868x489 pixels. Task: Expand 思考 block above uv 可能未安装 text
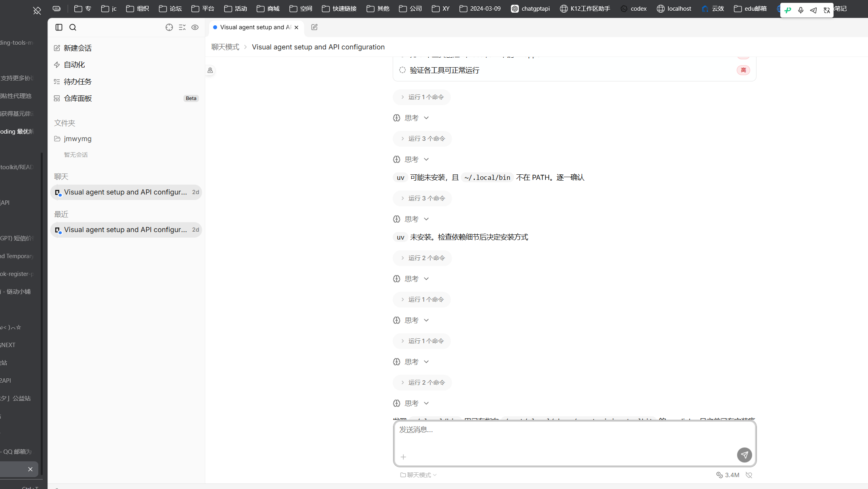pos(411,159)
